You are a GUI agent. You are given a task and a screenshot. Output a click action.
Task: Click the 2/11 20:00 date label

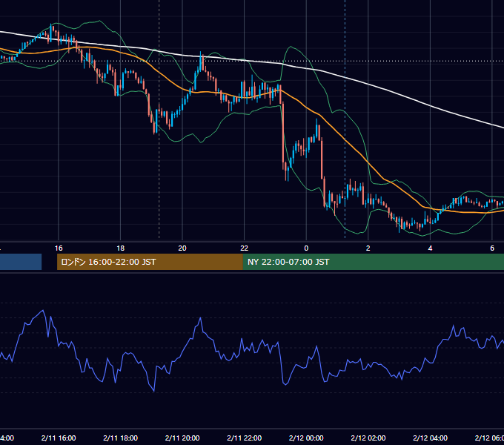[x=182, y=438]
